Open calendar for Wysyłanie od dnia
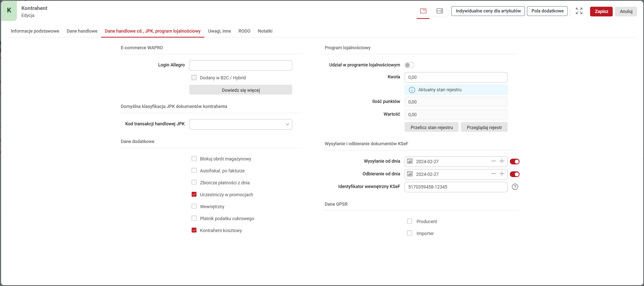644x286 pixels. pyautogui.click(x=410, y=161)
